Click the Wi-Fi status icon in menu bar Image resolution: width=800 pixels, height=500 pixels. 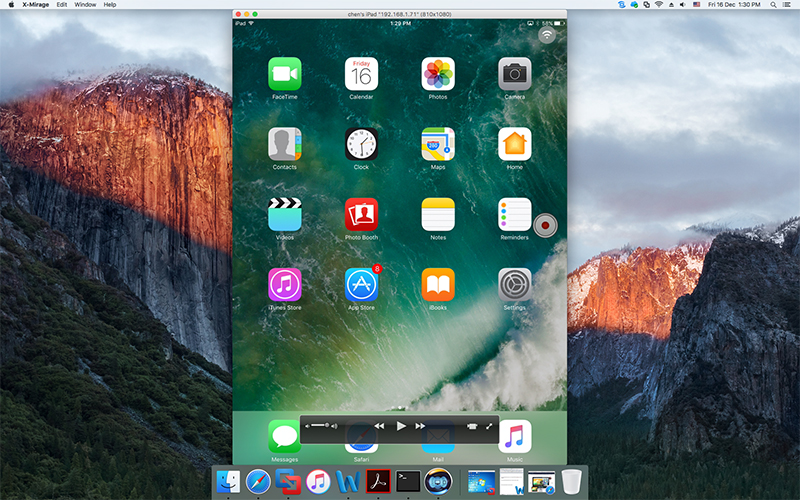pos(659,5)
